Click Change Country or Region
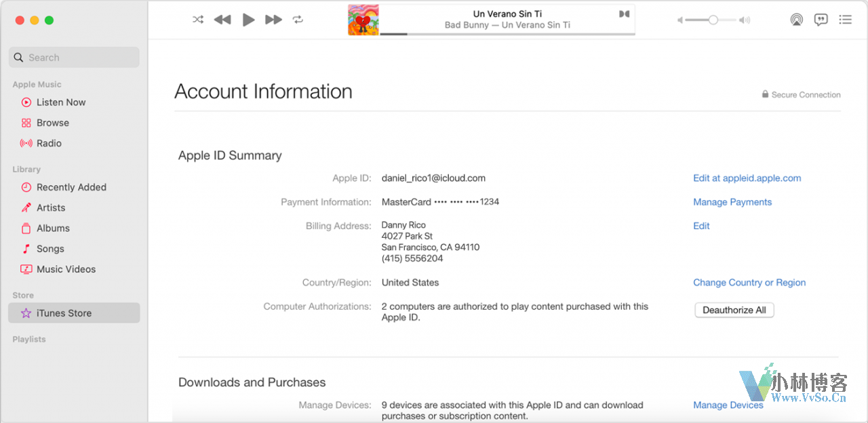Image resolution: width=868 pixels, height=423 pixels. click(749, 283)
